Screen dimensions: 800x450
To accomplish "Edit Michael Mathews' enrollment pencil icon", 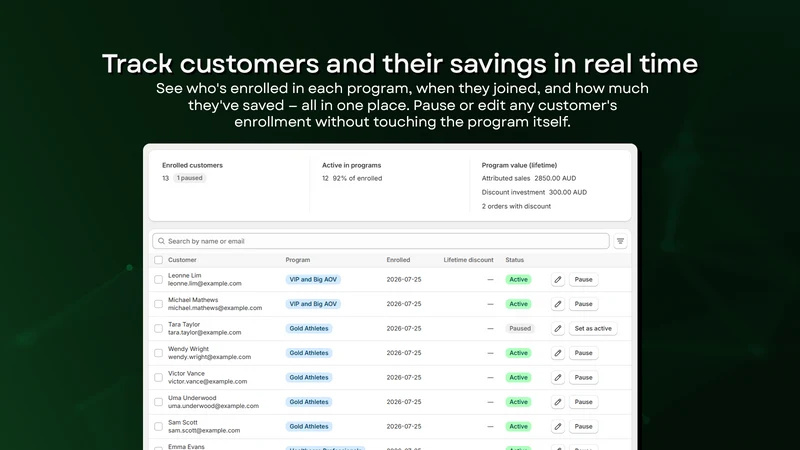I will [558, 304].
